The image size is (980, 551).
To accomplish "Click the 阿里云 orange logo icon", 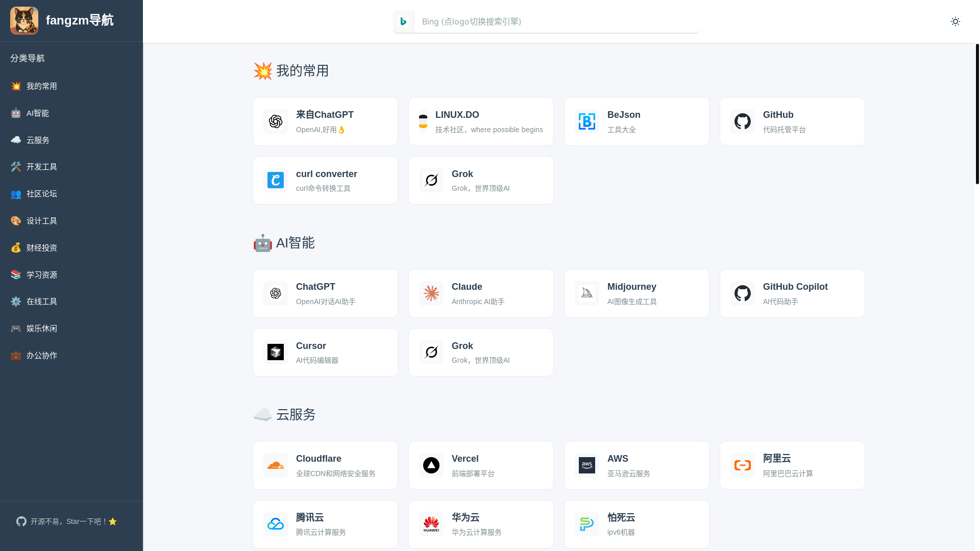I will coord(743,465).
